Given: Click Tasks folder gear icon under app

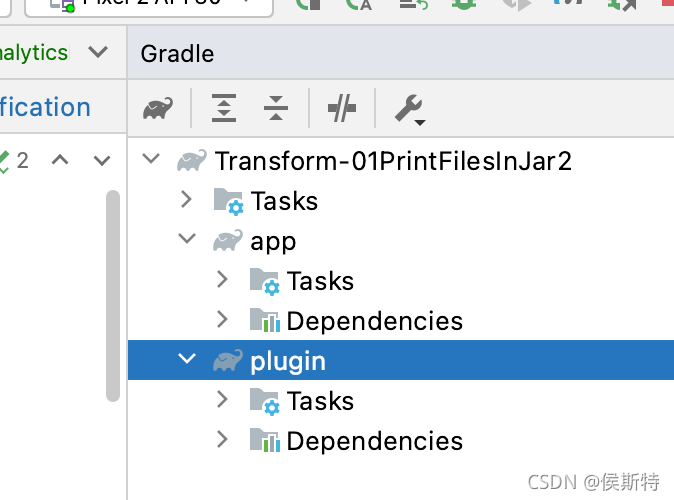Looking at the screenshot, I should pyautogui.click(x=264, y=282).
